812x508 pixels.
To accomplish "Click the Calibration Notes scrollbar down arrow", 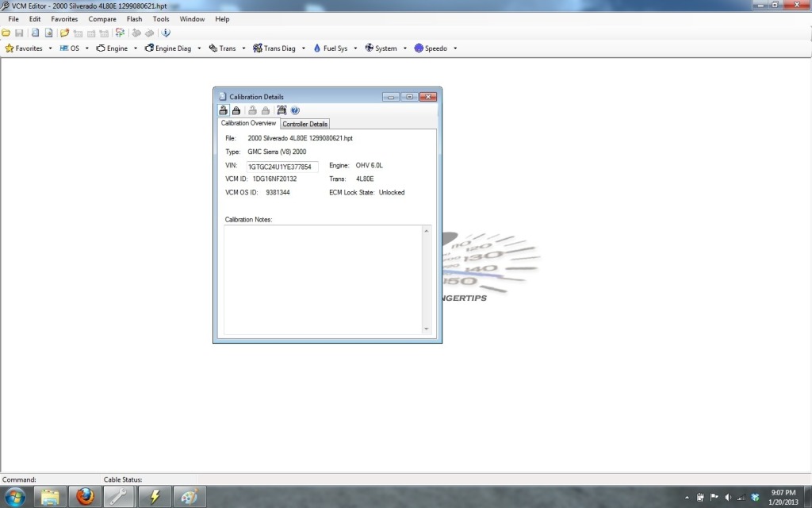I will coord(426,329).
